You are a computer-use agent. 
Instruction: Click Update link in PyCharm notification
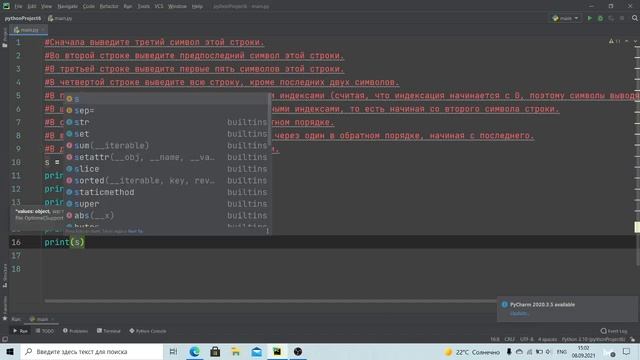point(519,313)
